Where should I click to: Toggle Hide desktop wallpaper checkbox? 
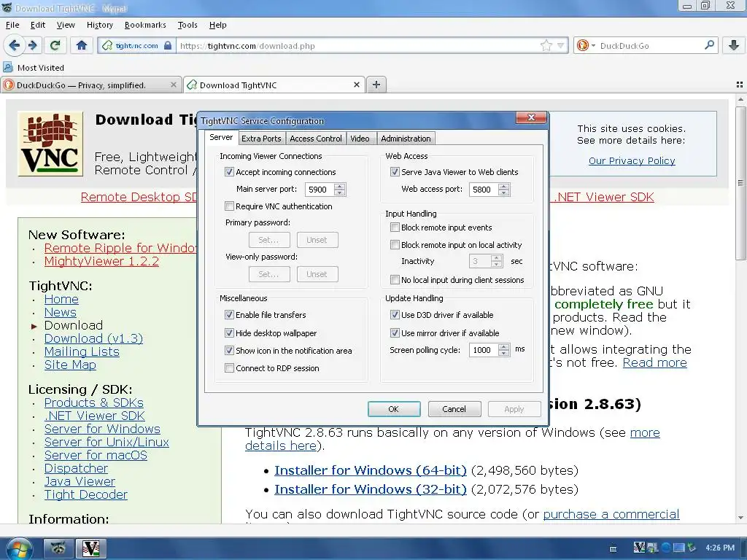[x=229, y=332]
